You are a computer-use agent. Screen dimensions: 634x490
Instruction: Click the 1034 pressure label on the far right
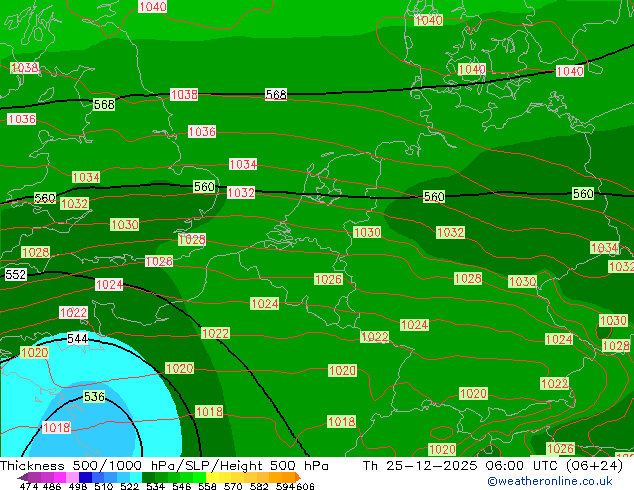(604, 247)
